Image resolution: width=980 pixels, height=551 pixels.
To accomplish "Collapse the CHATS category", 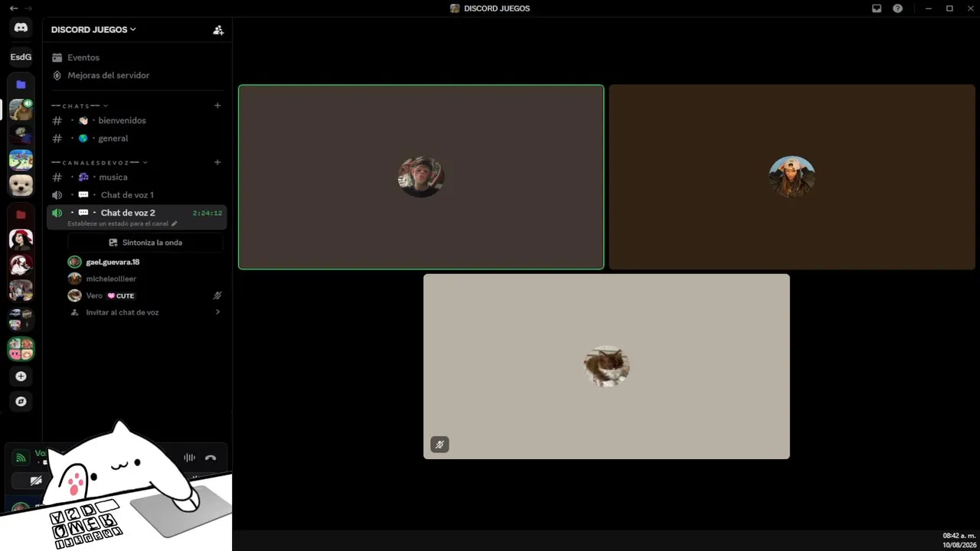I will pyautogui.click(x=80, y=106).
